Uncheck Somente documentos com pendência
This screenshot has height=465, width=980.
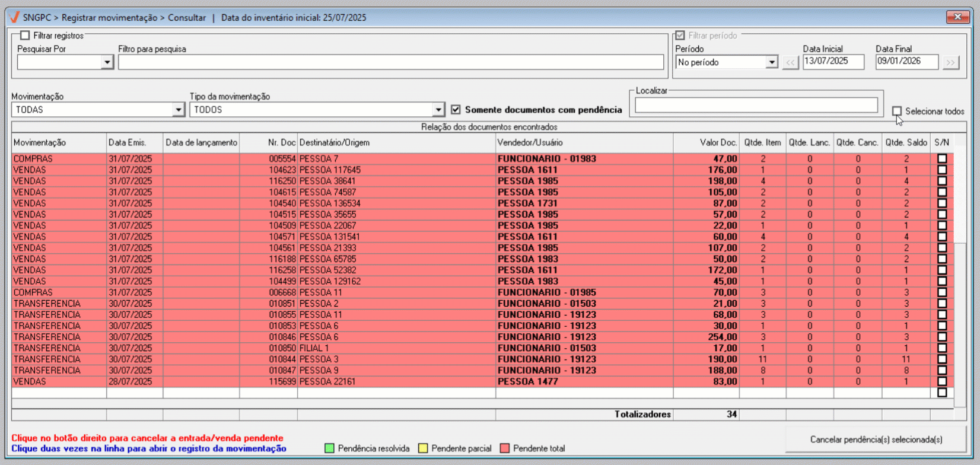pos(456,110)
